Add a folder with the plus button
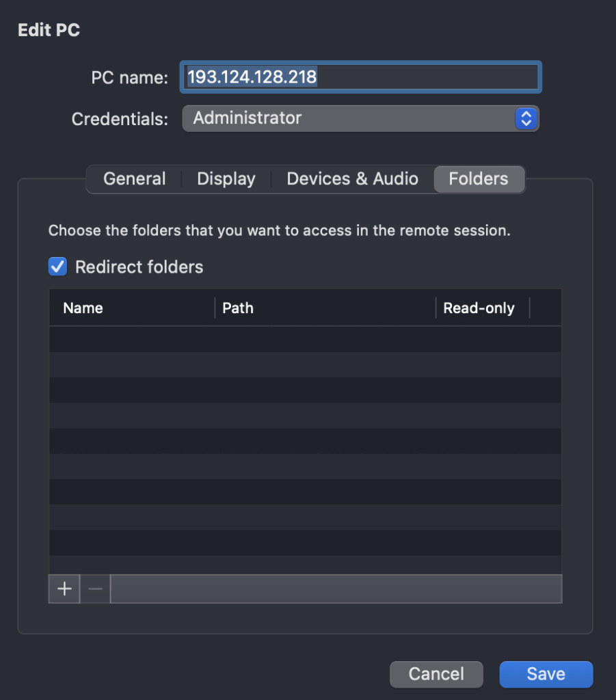Screen dimensions: 616x700 pyautogui.click(x=64, y=589)
